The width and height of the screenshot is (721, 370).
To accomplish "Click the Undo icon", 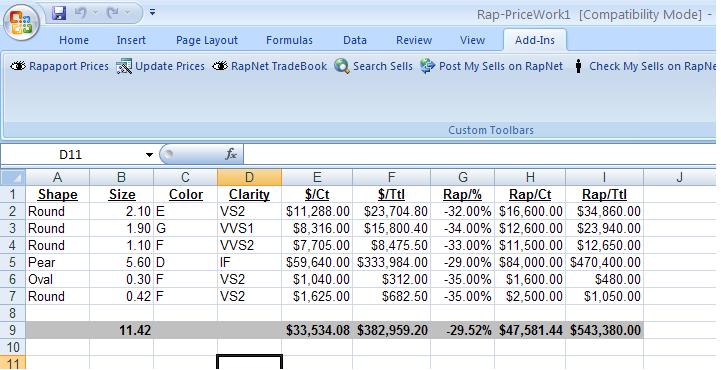I will pos(80,13).
